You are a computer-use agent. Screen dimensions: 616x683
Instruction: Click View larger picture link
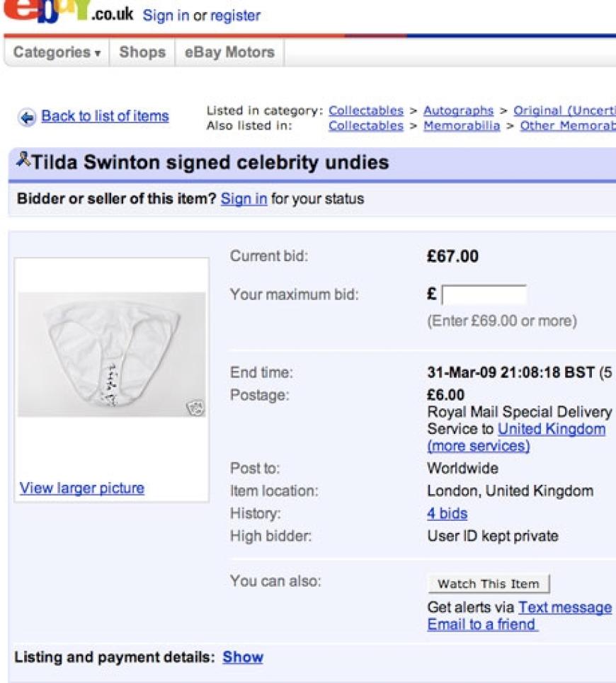82,488
